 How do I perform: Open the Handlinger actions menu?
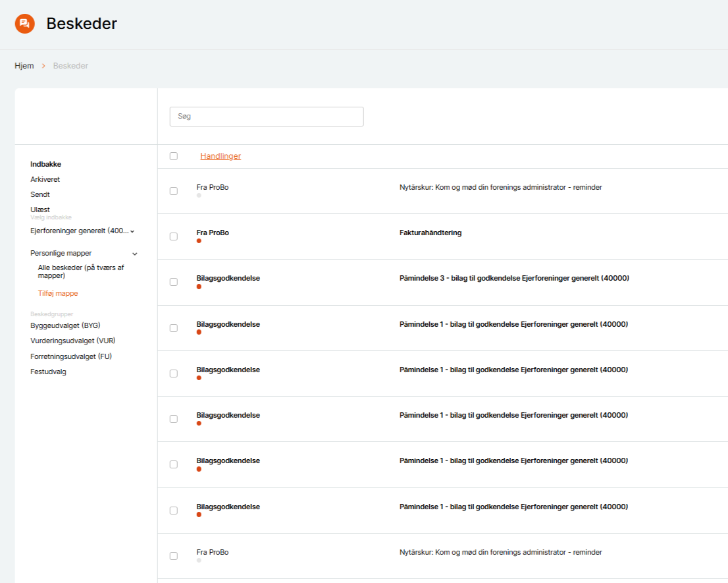click(221, 156)
